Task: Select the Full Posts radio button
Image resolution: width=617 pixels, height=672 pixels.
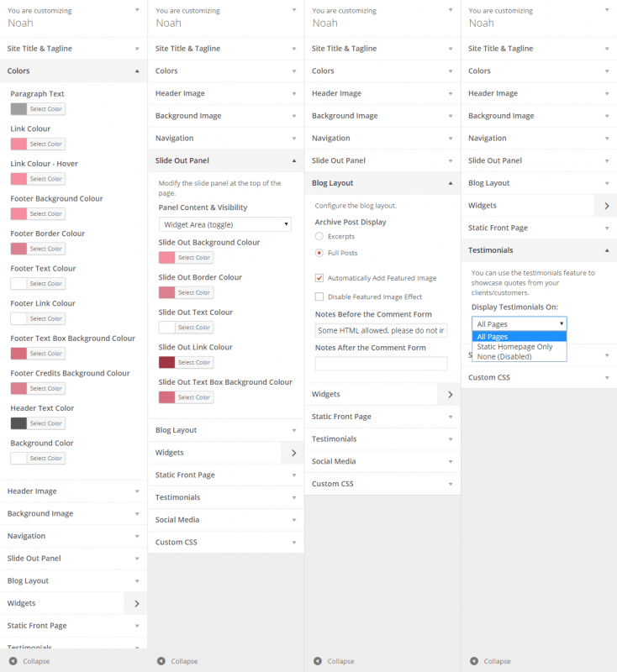Action: [319, 253]
